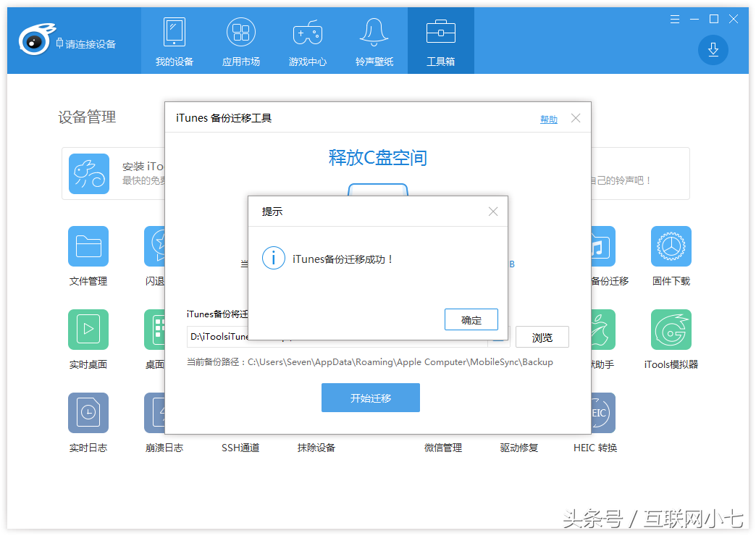Launch the 固件下载 firmware download tool
Viewport: 756px width, 536px height.
(671, 247)
